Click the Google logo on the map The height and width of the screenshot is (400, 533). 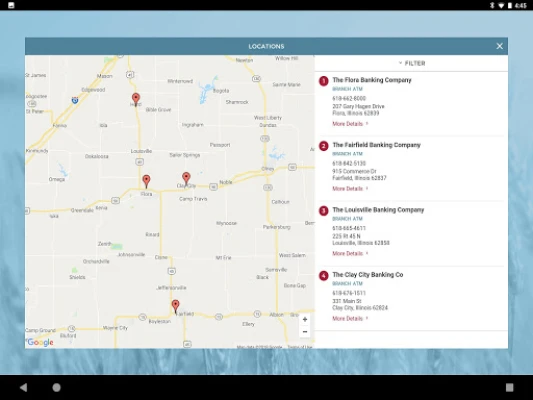tap(40, 342)
